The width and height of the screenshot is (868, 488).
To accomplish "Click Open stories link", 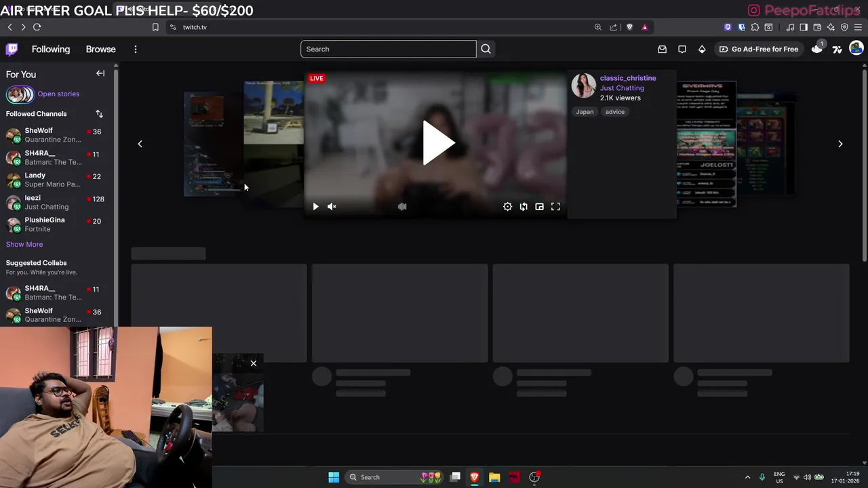I will coord(58,94).
